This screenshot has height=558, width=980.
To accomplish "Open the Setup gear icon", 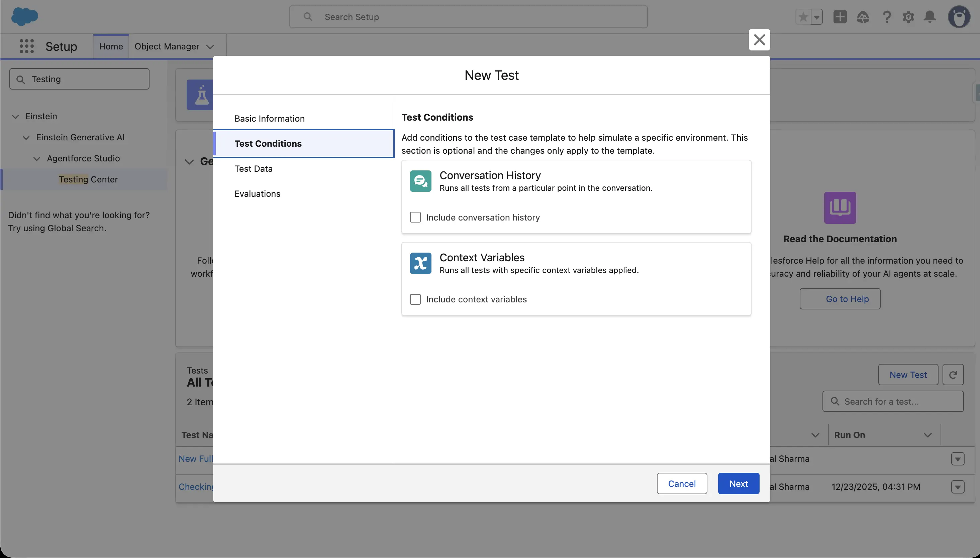I will [908, 17].
